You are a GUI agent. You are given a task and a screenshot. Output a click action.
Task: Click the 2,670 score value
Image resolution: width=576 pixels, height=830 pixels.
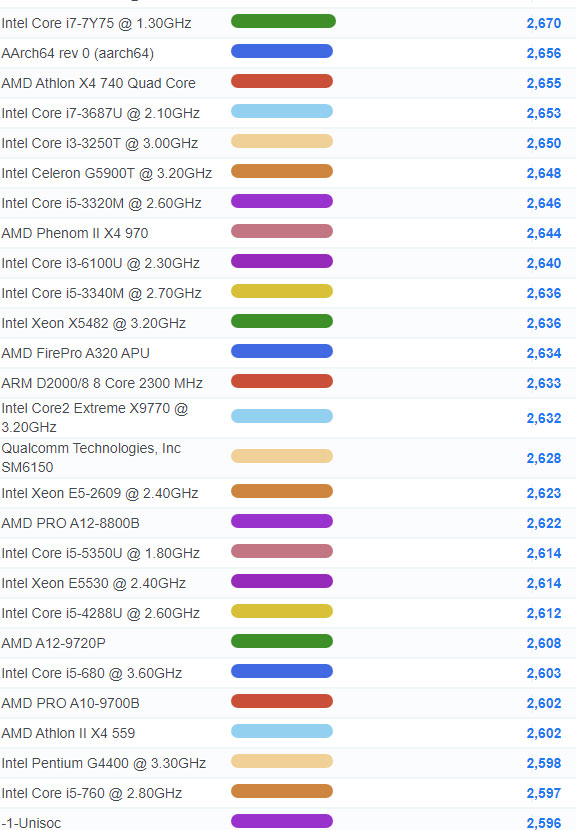[x=544, y=23]
